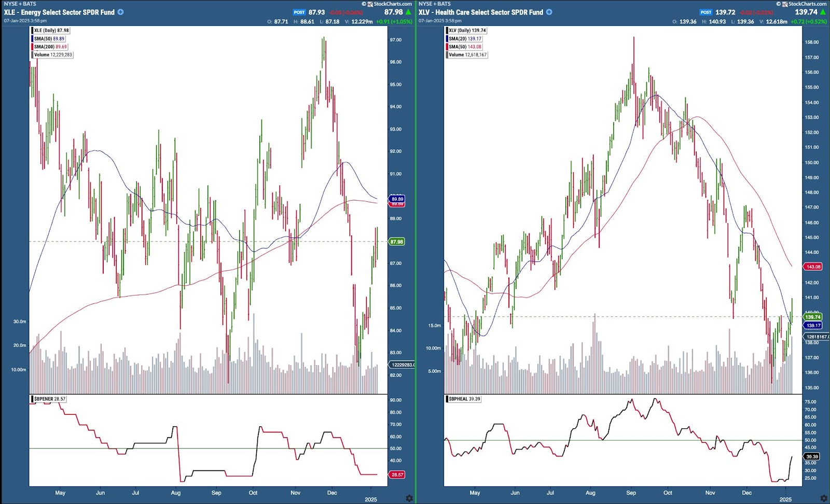Click the +0.91 (+1.05%) change on XLE
Screen dimensions: 830x504
394,22
